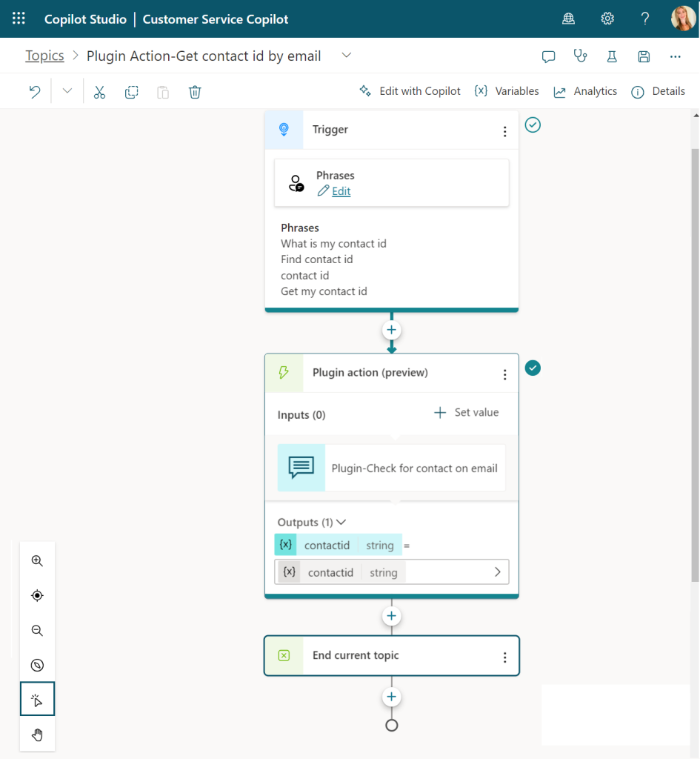The height and width of the screenshot is (759, 700).
Task: Collapse the Outputs (1) section
Action: coord(341,523)
